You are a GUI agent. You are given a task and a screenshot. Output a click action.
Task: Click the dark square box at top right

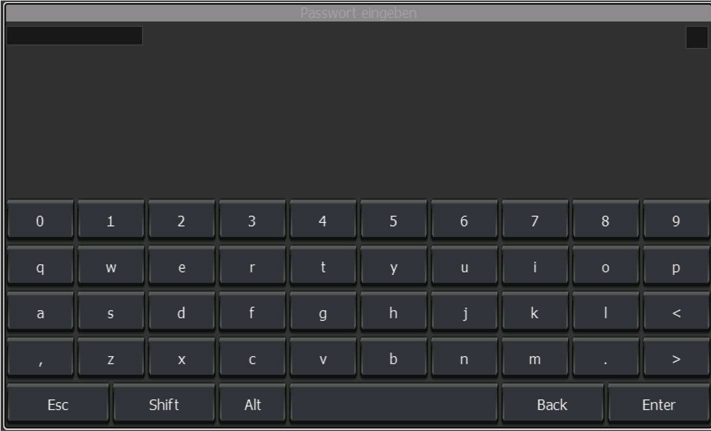696,37
